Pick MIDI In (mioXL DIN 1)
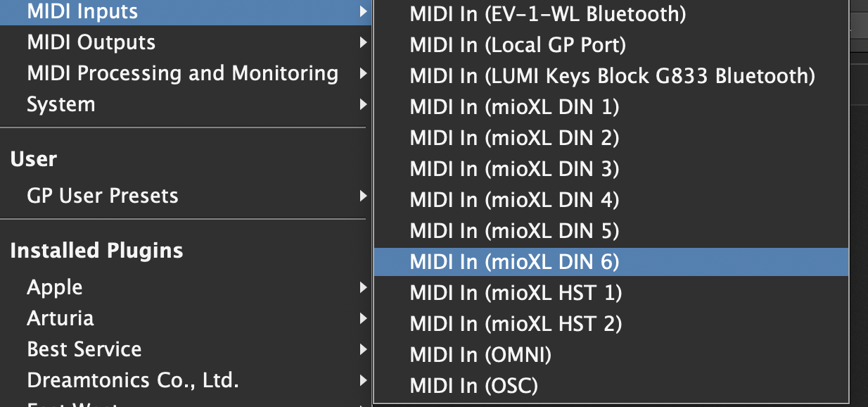 tap(514, 107)
